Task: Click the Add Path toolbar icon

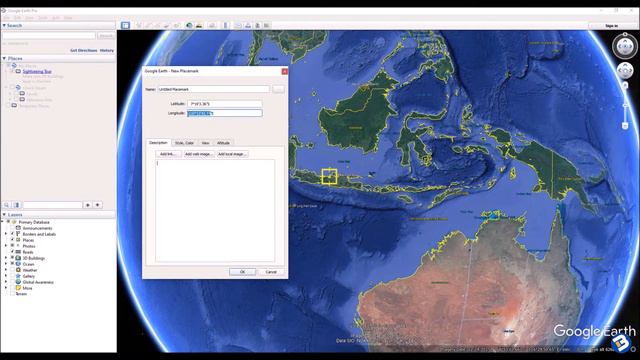Action: pyautogui.click(x=158, y=25)
